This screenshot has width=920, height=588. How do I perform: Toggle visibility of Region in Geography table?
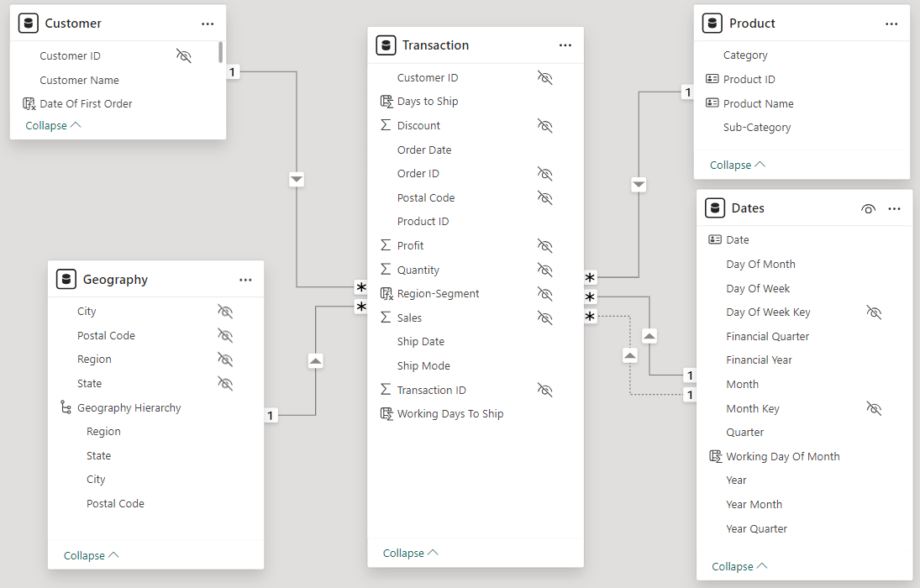(x=225, y=360)
